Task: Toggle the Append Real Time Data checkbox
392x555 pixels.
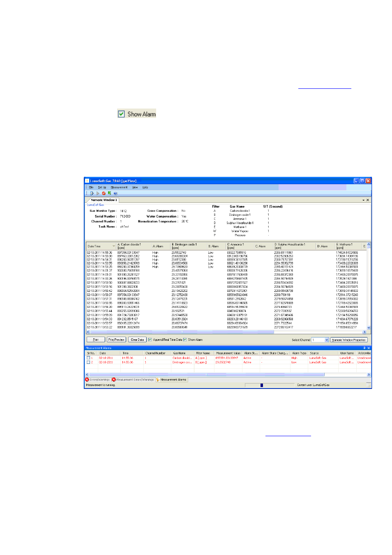Action: (x=150, y=340)
